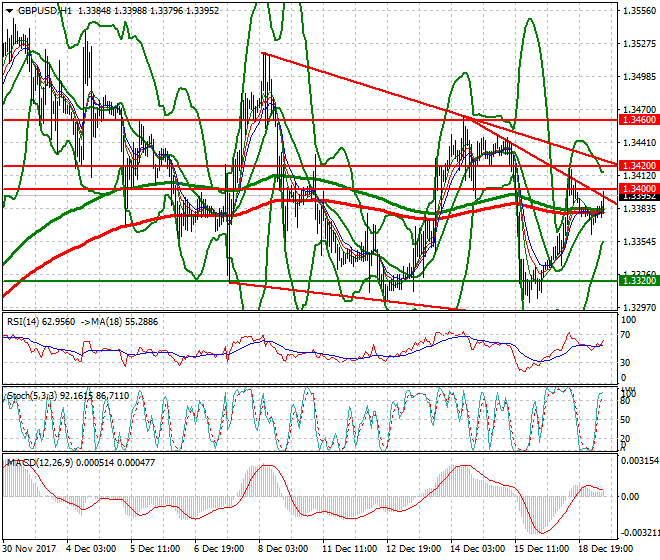Click the current price label 1.33952
The width and height of the screenshot is (660, 560).
[x=639, y=197]
